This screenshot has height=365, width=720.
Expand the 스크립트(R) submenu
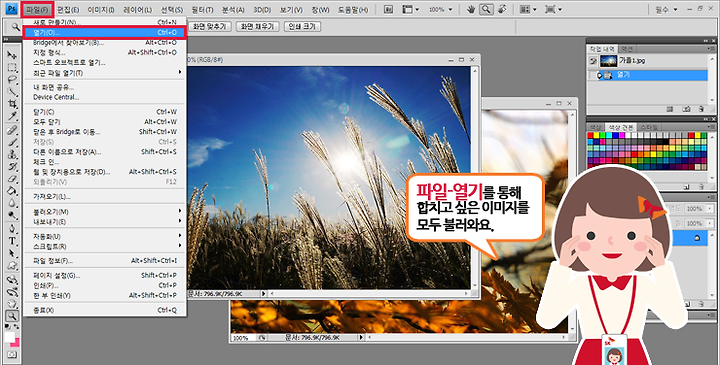(x=105, y=247)
